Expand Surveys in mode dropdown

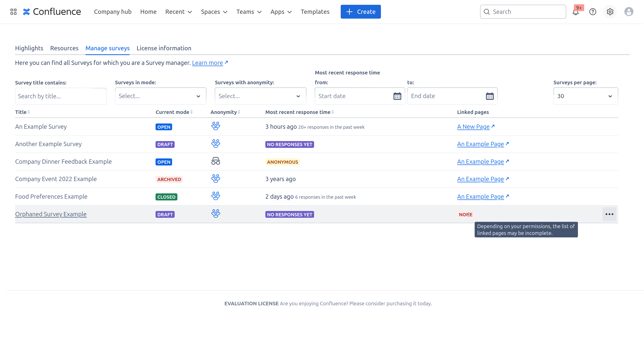pyautogui.click(x=160, y=96)
